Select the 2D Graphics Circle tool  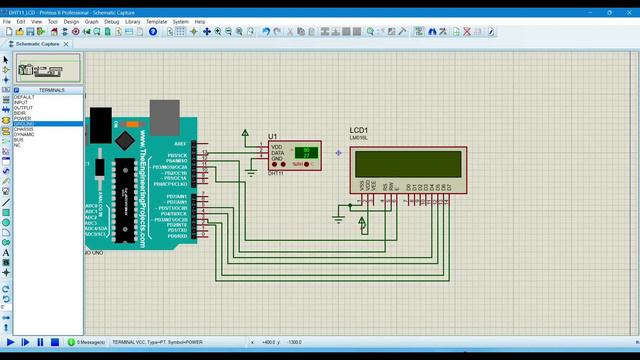6,222
